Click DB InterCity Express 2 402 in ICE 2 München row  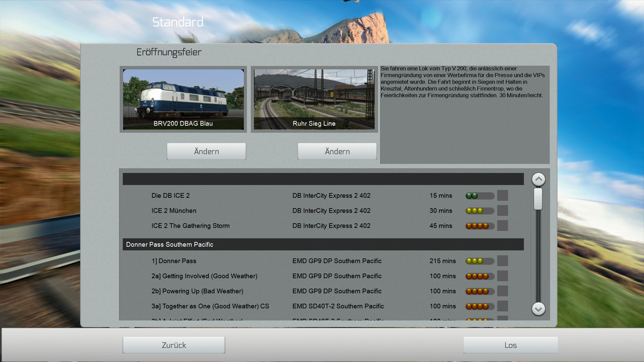click(331, 210)
